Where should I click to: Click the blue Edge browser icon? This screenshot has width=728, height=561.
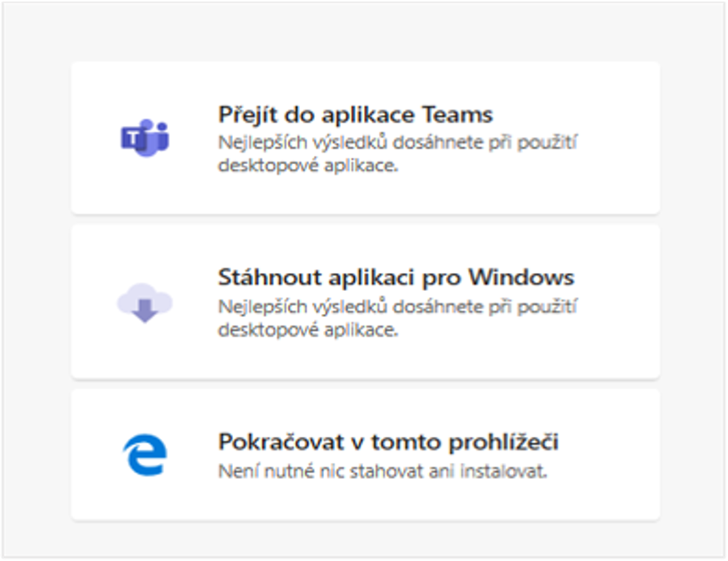(145, 455)
